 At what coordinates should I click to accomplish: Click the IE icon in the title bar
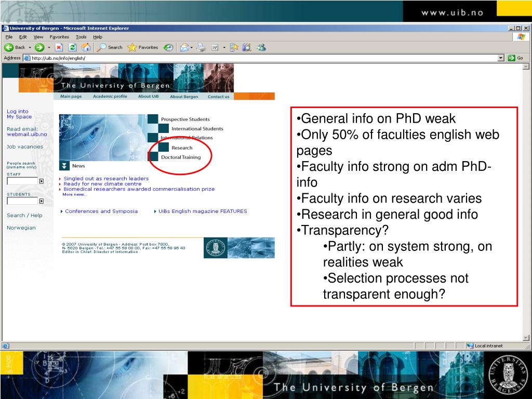click(x=5, y=28)
